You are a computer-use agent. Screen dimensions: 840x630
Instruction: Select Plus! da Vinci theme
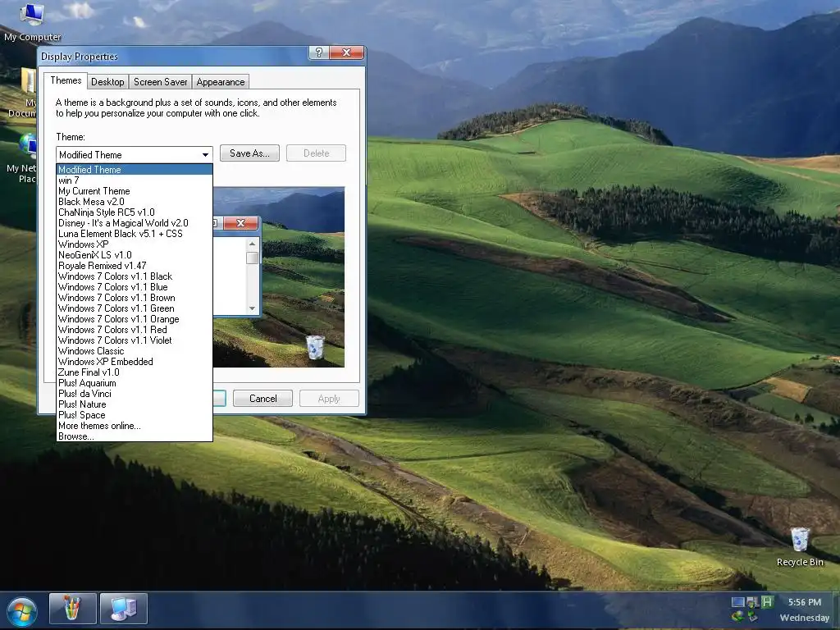point(135,394)
